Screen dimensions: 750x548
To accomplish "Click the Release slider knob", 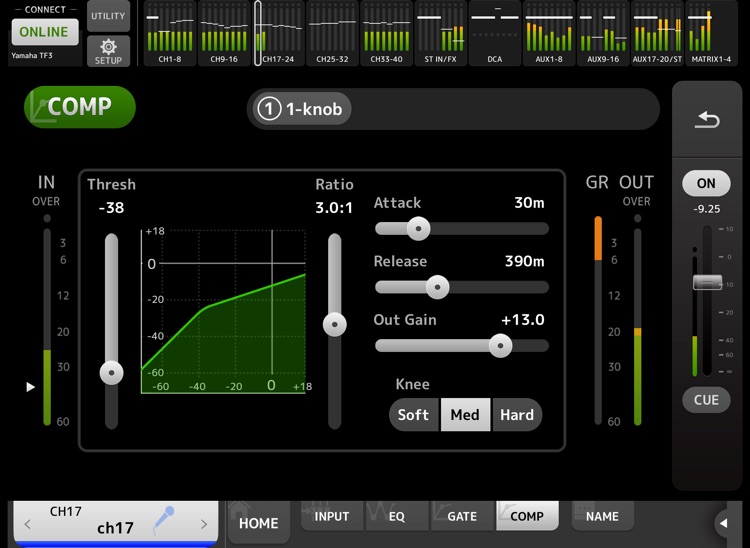I will (x=437, y=287).
